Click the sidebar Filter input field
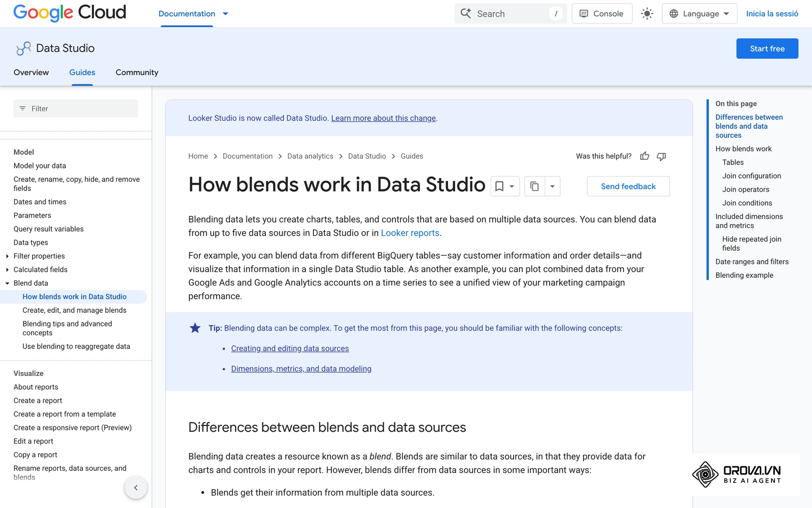The image size is (812, 508). pos(76,109)
